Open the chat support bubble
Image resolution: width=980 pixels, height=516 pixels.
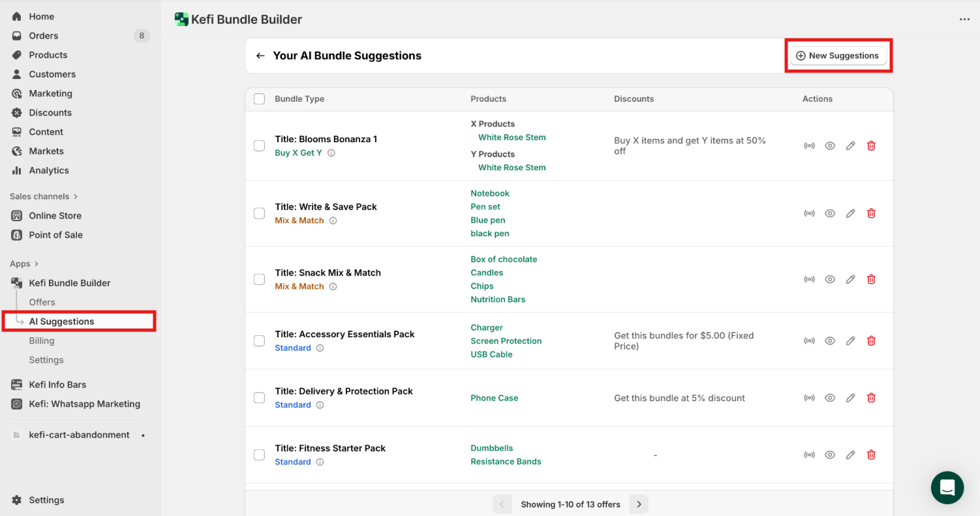[x=947, y=487]
